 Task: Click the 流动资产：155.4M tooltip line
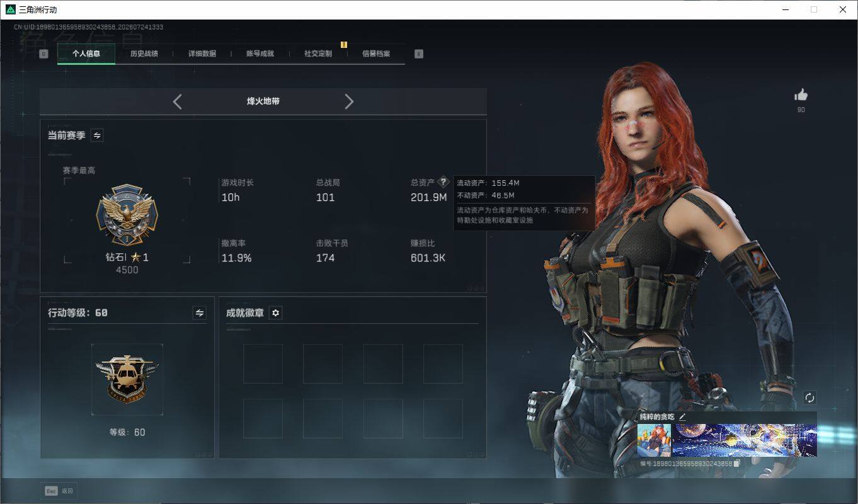click(488, 183)
